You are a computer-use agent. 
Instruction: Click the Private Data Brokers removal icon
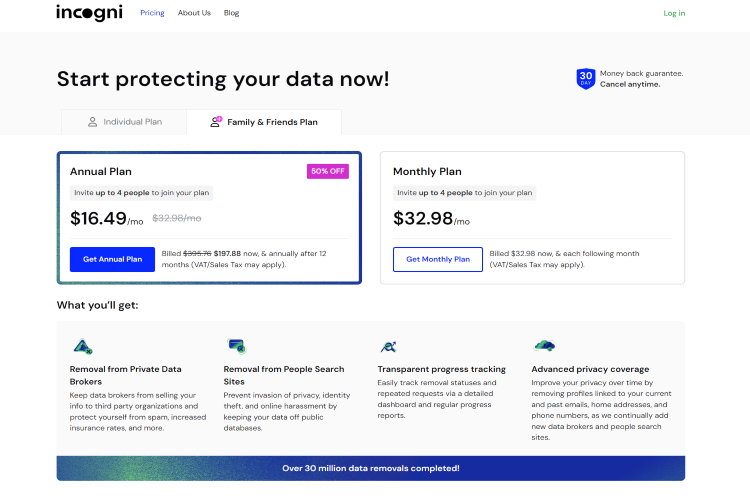tap(83, 346)
